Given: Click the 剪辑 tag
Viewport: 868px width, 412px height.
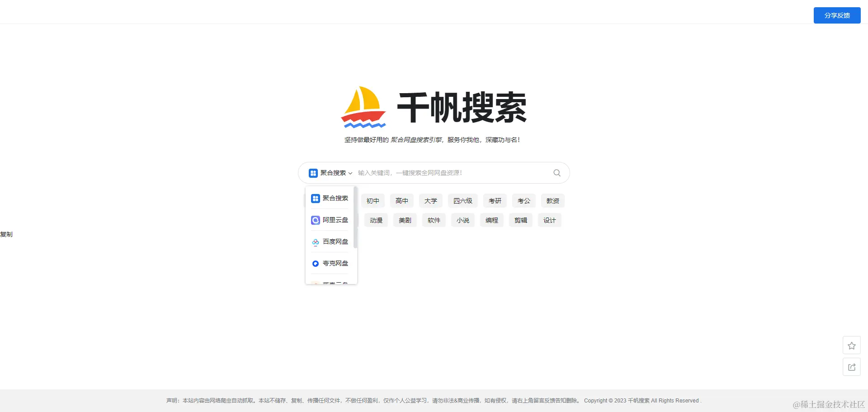Looking at the screenshot, I should (x=521, y=220).
